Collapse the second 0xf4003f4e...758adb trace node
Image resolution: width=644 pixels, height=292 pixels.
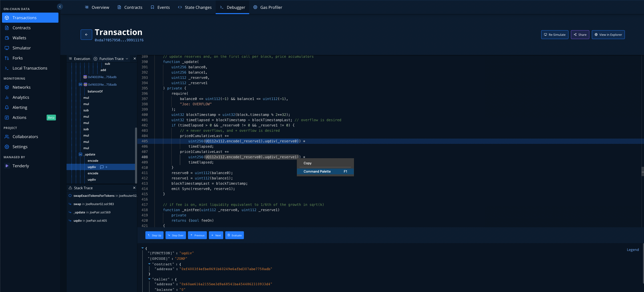80,84
